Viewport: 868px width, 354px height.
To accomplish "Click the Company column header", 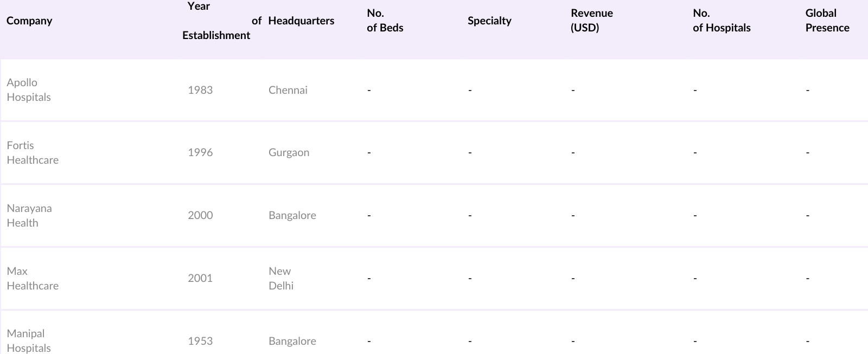I will pos(29,21).
